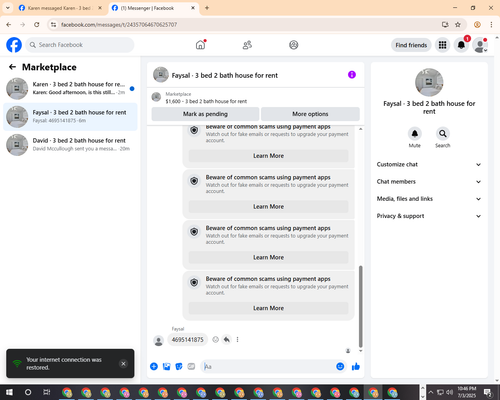Choose a sticker icon in composer
Viewport: 500px width, 400px height.
179,367
